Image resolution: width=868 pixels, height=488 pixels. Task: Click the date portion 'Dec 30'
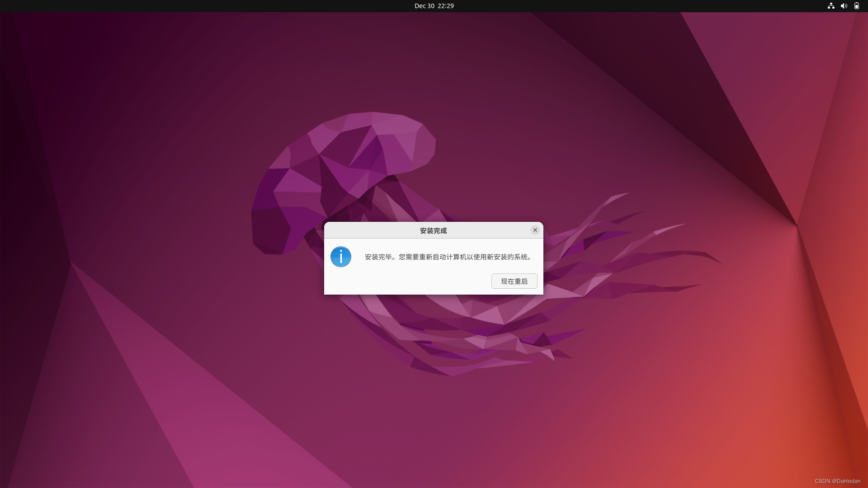coord(424,6)
